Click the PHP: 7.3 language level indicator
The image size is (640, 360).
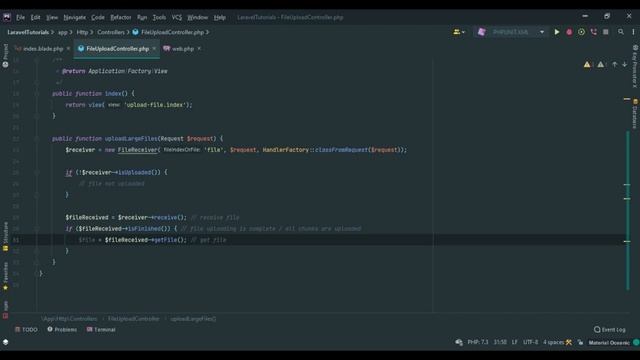tap(478, 342)
